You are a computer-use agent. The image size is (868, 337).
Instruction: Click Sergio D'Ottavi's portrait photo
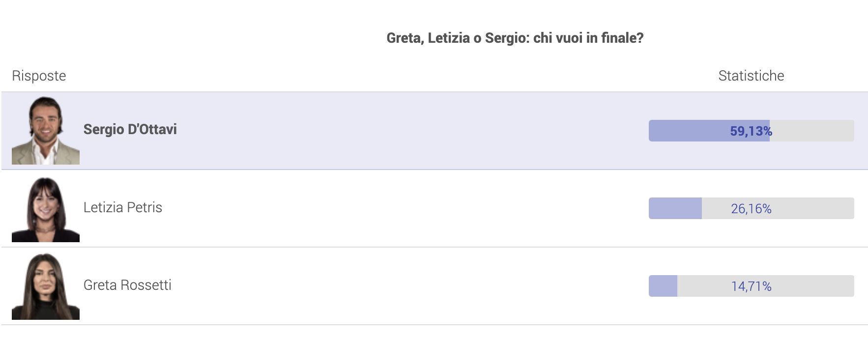tap(46, 130)
